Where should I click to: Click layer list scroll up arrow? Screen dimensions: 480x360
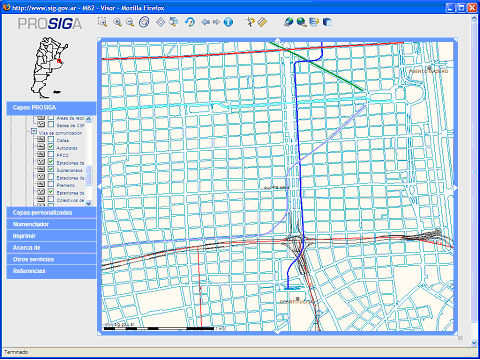pyautogui.click(x=88, y=119)
